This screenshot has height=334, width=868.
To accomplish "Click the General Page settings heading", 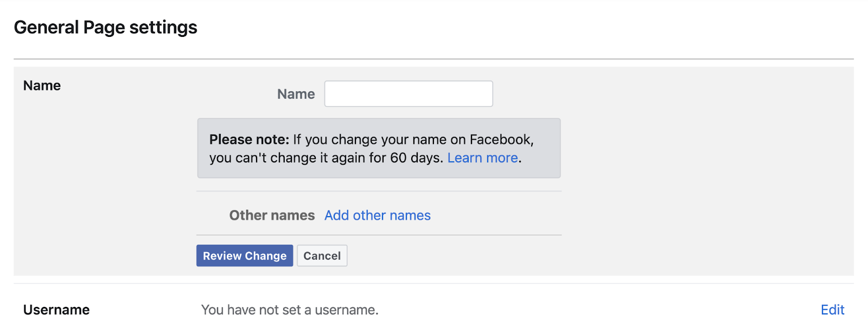I will pyautogui.click(x=106, y=27).
